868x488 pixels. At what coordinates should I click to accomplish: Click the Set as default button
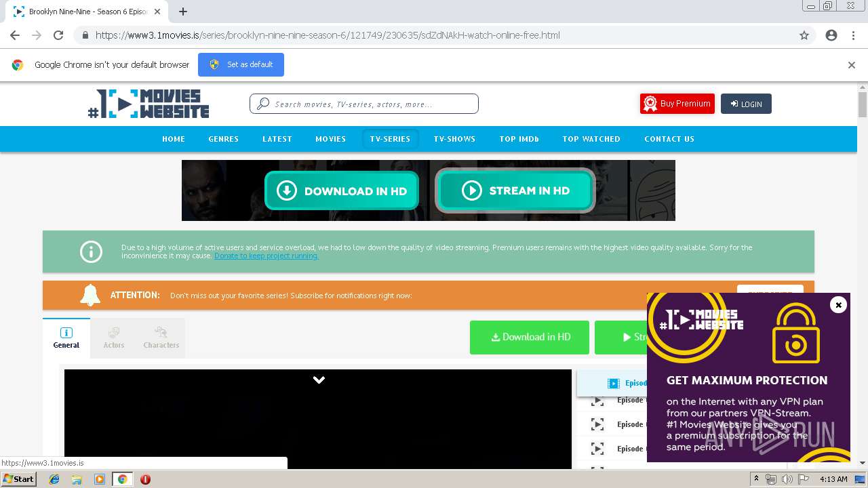[x=241, y=65]
